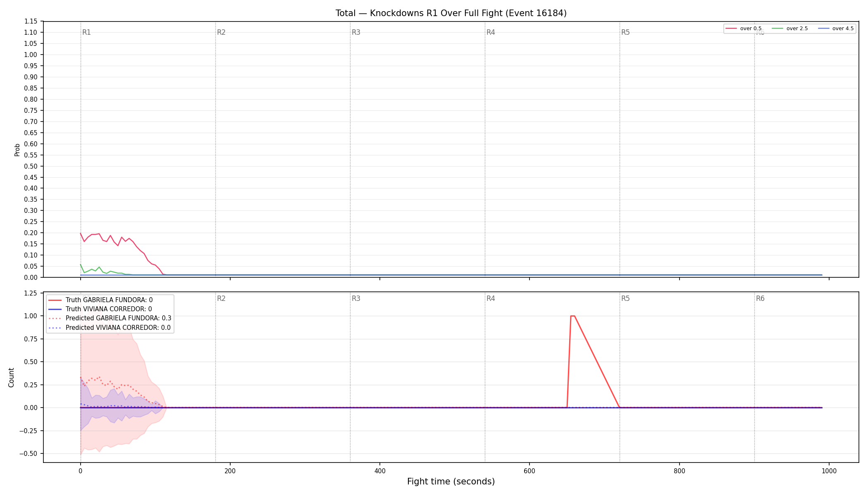Click the red line swatch beside 'over 0.5'
The width and height of the screenshot is (868, 496).
pyautogui.click(x=731, y=29)
